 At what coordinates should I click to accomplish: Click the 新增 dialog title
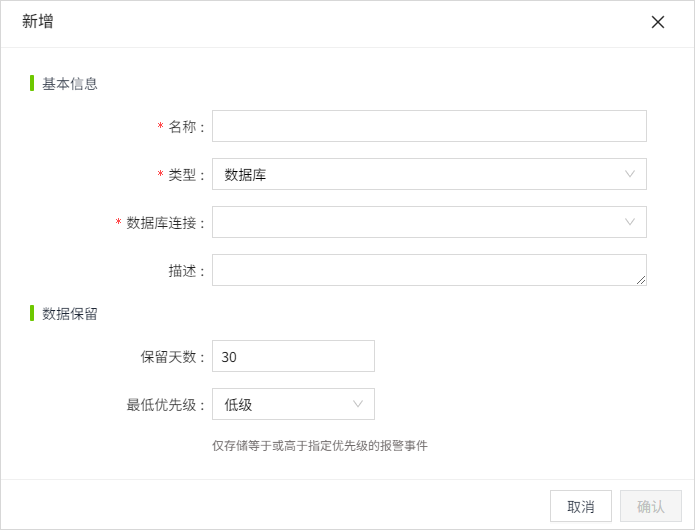[38, 22]
